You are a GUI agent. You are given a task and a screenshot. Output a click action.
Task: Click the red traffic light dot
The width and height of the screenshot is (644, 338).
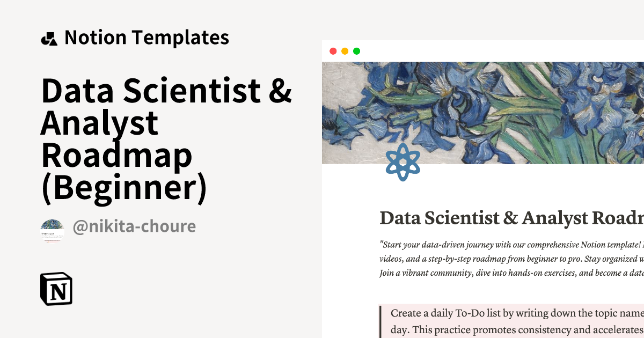pos(334,50)
